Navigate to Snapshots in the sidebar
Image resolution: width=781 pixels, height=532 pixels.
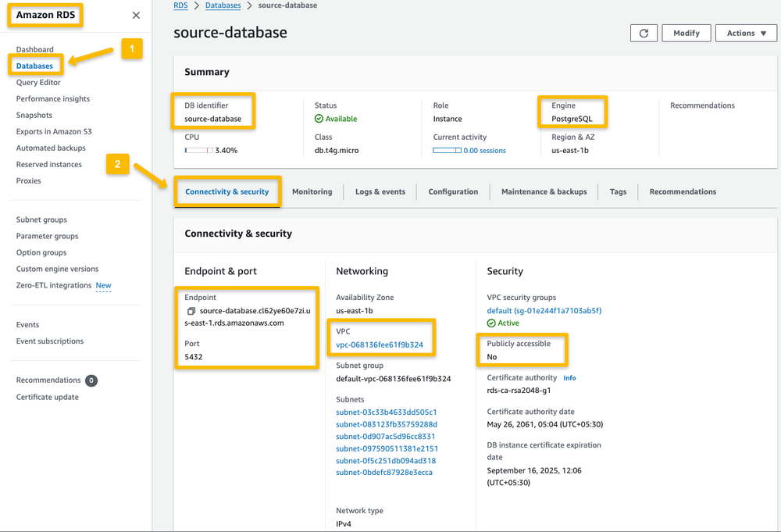(x=35, y=115)
